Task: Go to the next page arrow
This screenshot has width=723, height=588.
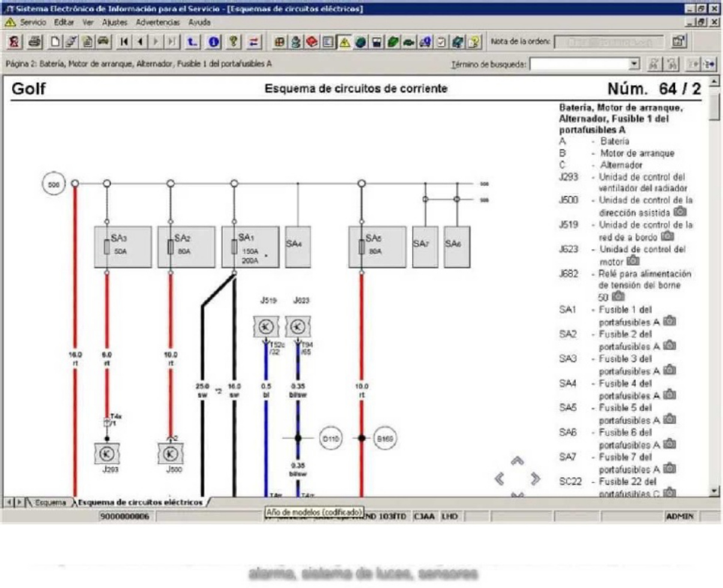Action: (x=156, y=41)
